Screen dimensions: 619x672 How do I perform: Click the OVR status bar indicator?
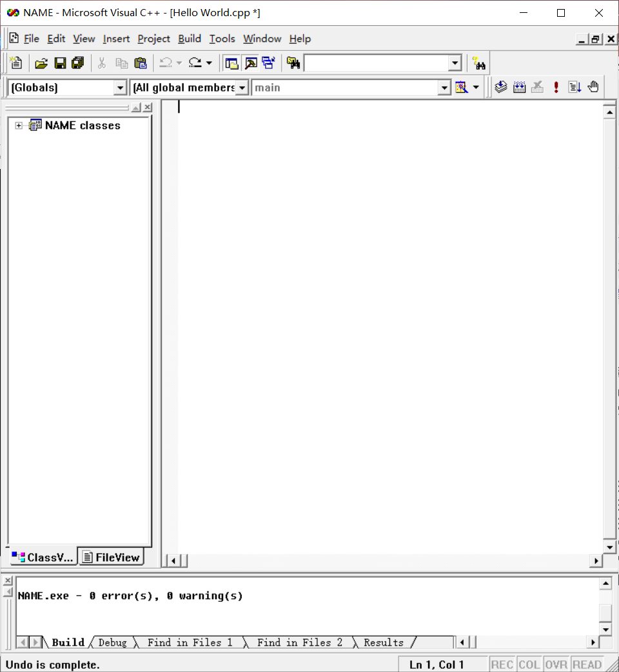tap(556, 665)
